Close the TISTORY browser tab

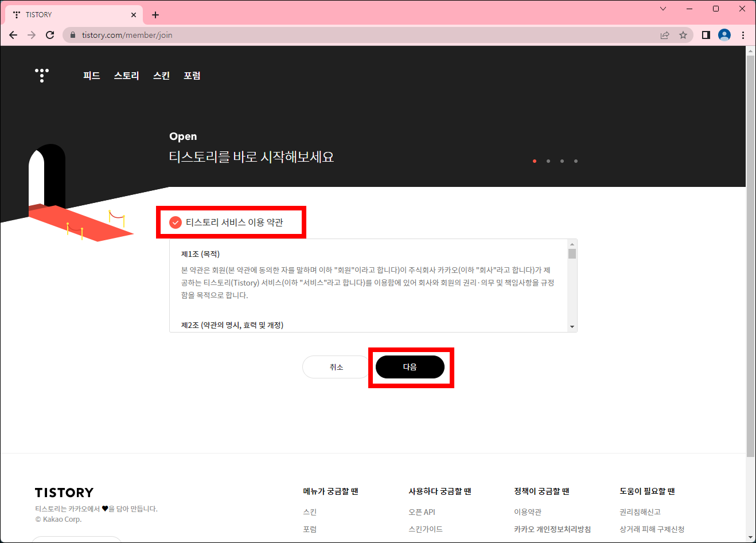coord(134,15)
